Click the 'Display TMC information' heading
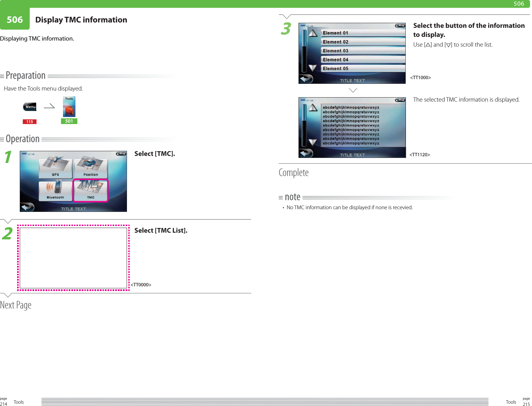The image size is (532, 406). (81, 20)
